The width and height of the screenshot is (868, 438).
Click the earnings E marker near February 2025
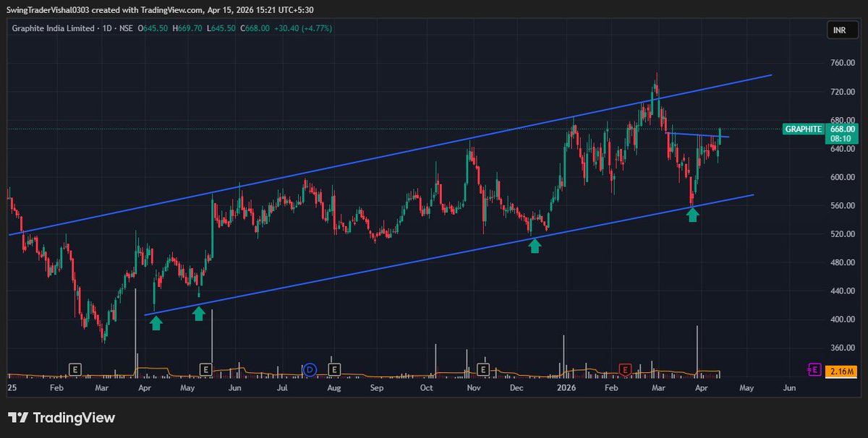(74, 369)
